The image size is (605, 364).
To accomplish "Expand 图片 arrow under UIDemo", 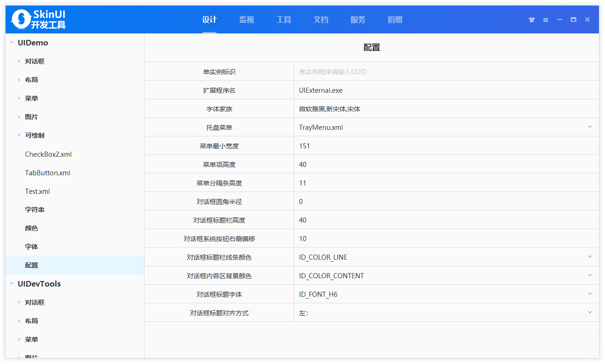I will pyautogui.click(x=19, y=117).
